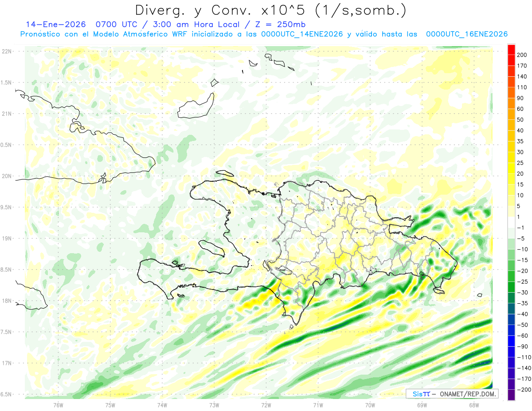532x411 pixels.
Task: Click the '0.5N' axis label
Action: coord(6,145)
